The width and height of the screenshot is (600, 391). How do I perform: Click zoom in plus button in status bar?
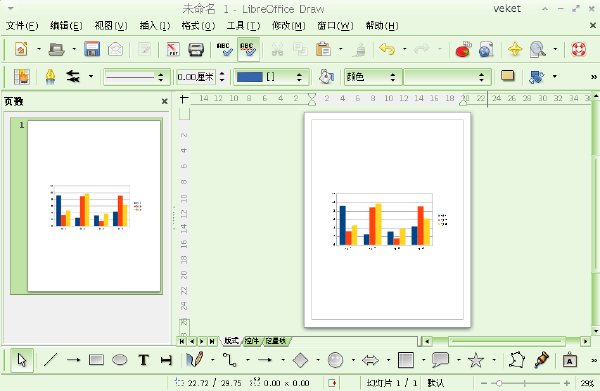(567, 383)
